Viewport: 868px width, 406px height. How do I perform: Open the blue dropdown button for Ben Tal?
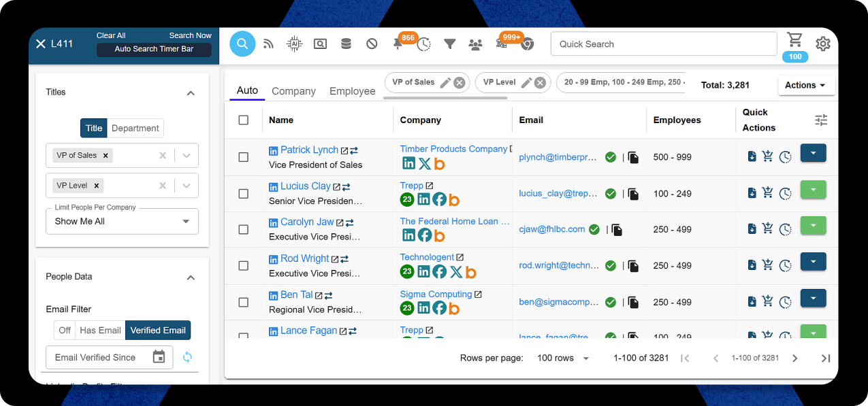pos(813,299)
